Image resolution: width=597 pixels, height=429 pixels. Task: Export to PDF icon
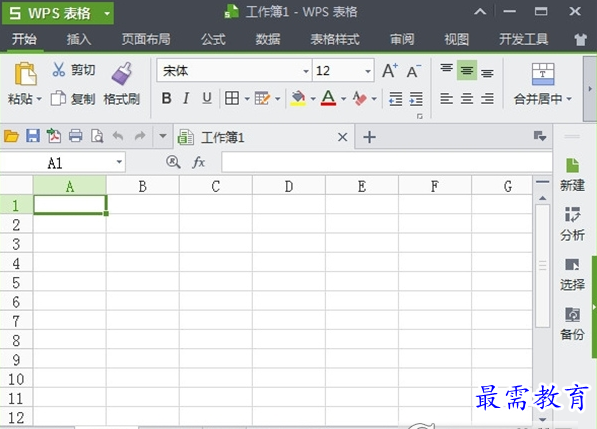[54, 136]
